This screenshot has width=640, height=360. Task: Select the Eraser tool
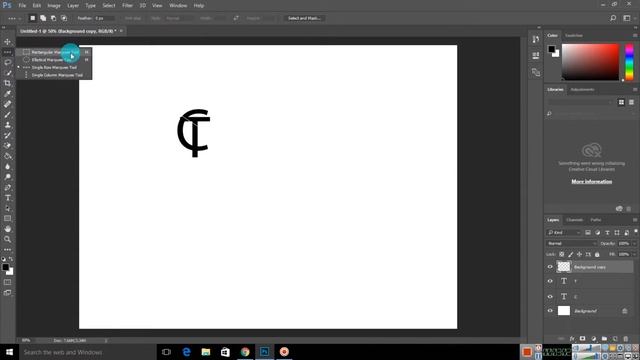click(7, 146)
